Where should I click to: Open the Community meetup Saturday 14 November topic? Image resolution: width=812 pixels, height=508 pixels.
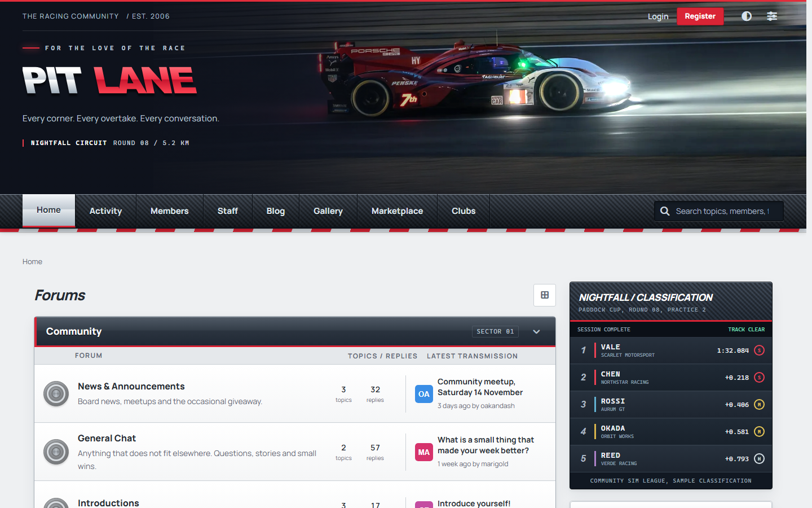[480, 387]
